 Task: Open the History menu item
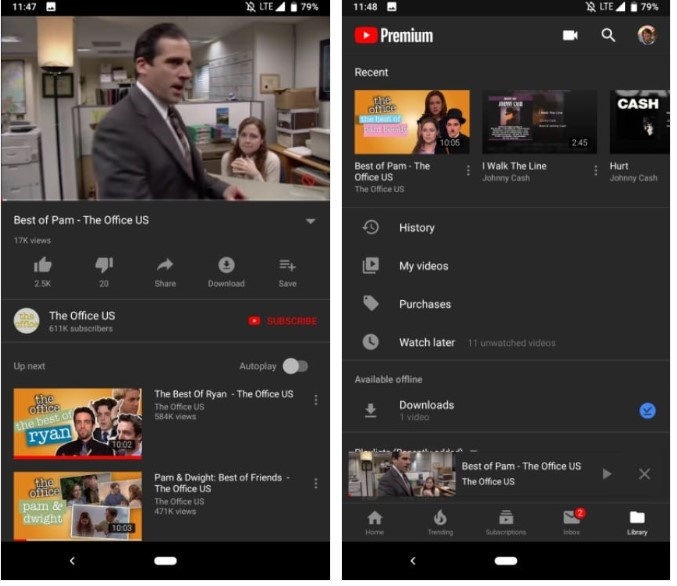point(506,228)
